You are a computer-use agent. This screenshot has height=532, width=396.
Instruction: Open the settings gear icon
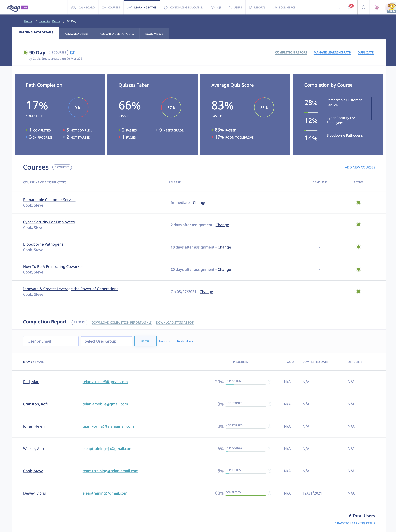click(x=363, y=7)
